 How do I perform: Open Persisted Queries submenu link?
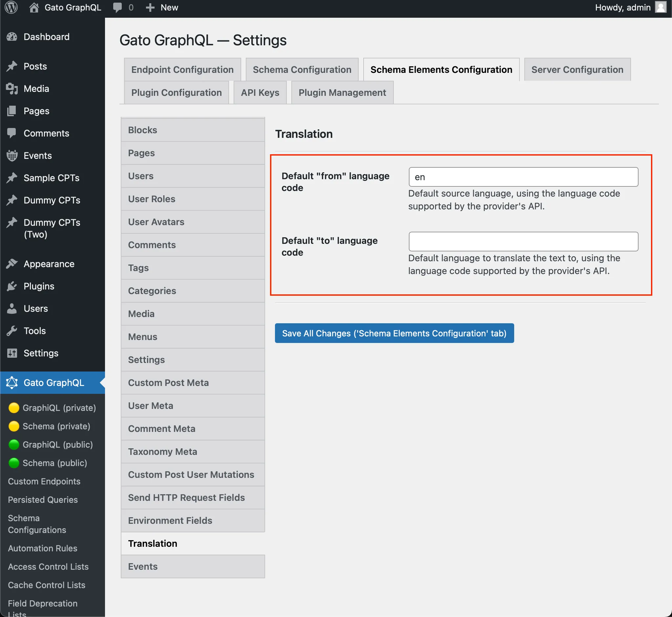coord(43,500)
